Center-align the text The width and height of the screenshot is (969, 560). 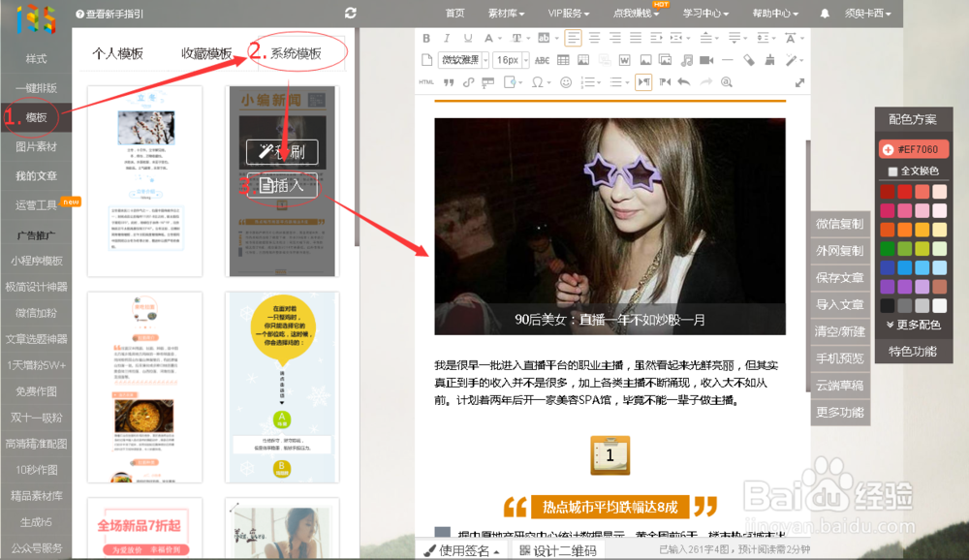click(x=594, y=39)
